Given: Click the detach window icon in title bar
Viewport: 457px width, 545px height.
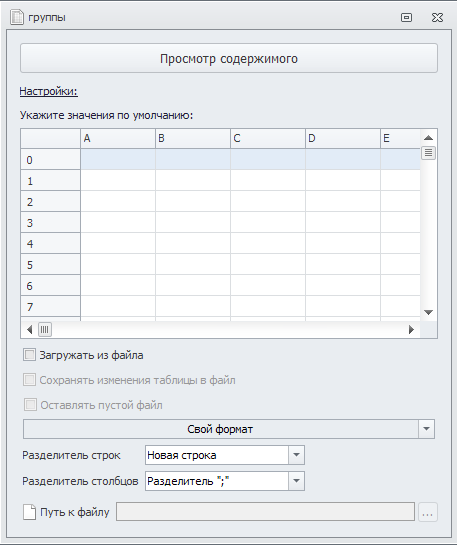Looking at the screenshot, I should coord(406,17).
